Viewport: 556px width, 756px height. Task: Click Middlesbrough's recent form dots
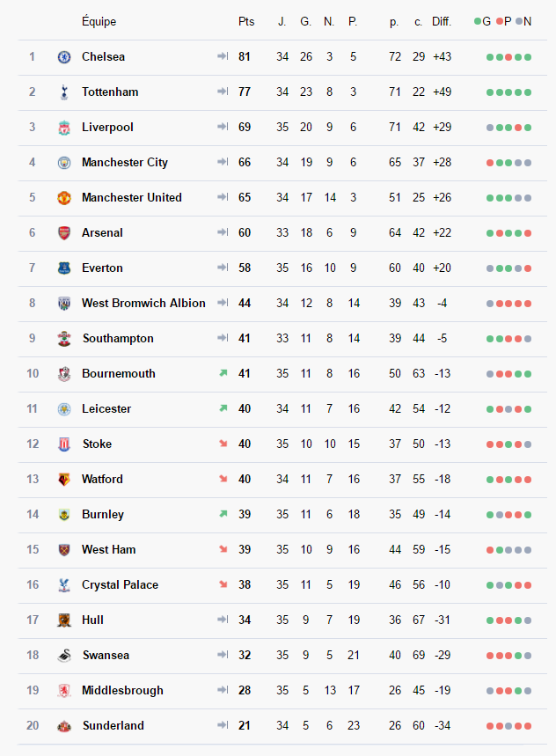click(x=509, y=691)
